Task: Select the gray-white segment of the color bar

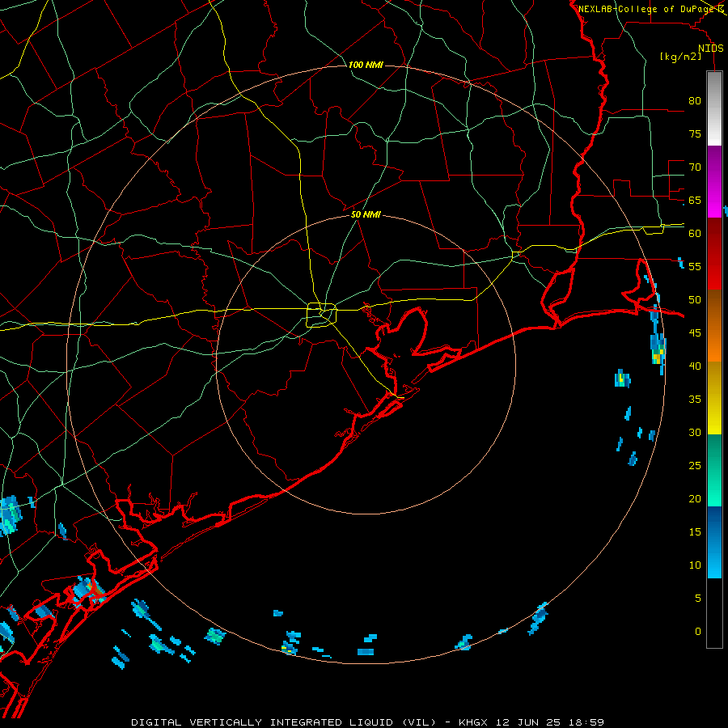Action: (x=714, y=108)
